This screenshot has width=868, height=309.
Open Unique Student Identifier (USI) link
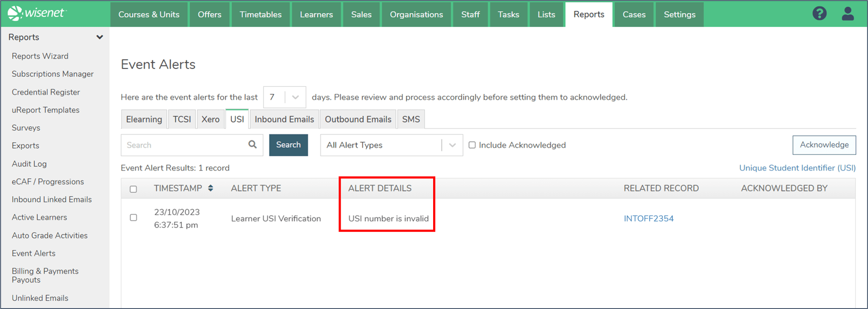pyautogui.click(x=797, y=168)
